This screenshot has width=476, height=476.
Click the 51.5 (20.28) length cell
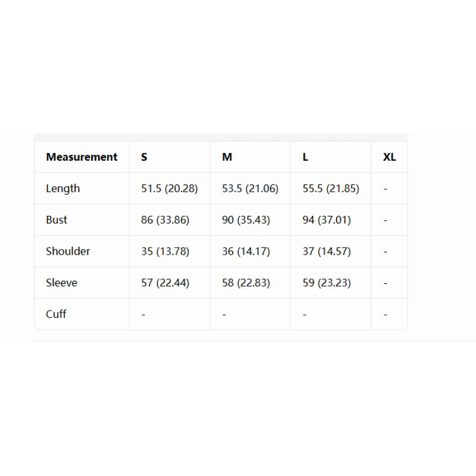(170, 189)
